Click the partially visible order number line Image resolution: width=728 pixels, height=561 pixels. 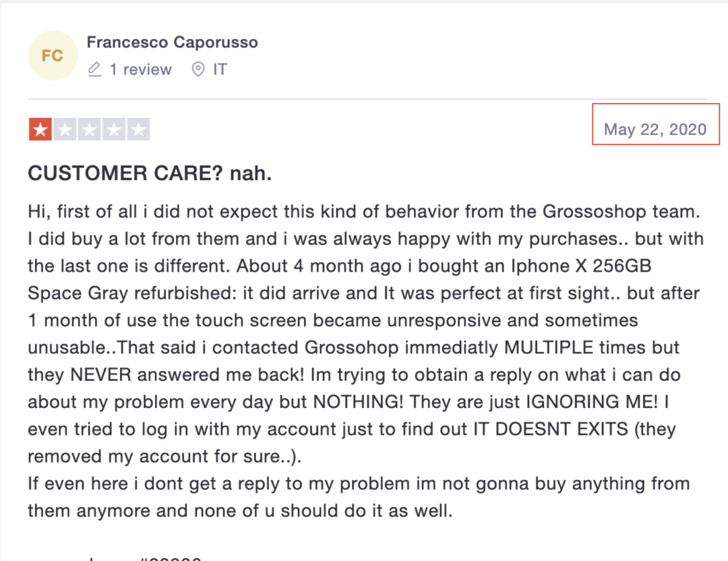(x=115, y=558)
